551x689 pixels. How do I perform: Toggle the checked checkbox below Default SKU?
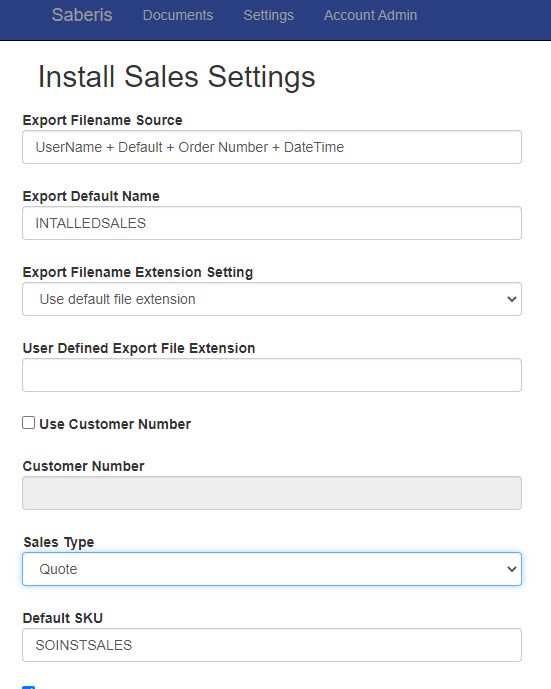tap(29, 687)
